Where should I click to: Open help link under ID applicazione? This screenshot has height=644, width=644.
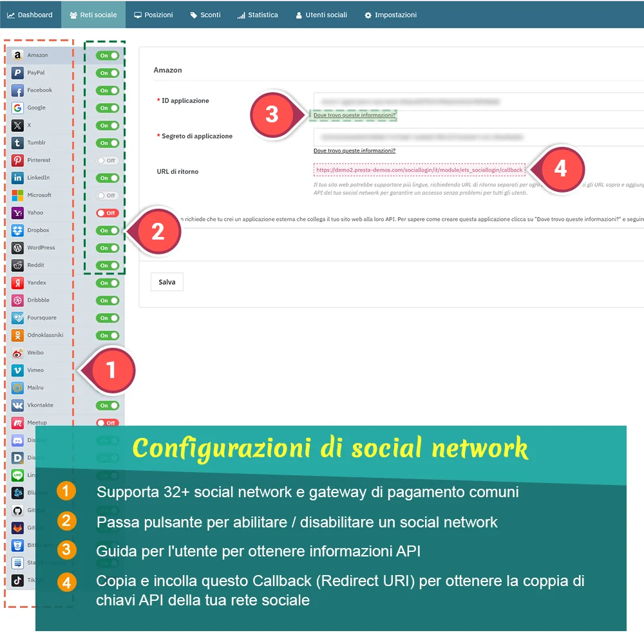pyautogui.click(x=354, y=115)
